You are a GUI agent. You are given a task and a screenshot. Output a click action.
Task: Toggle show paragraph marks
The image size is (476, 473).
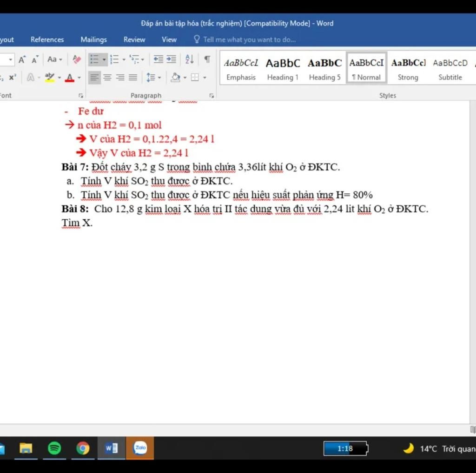click(x=207, y=59)
